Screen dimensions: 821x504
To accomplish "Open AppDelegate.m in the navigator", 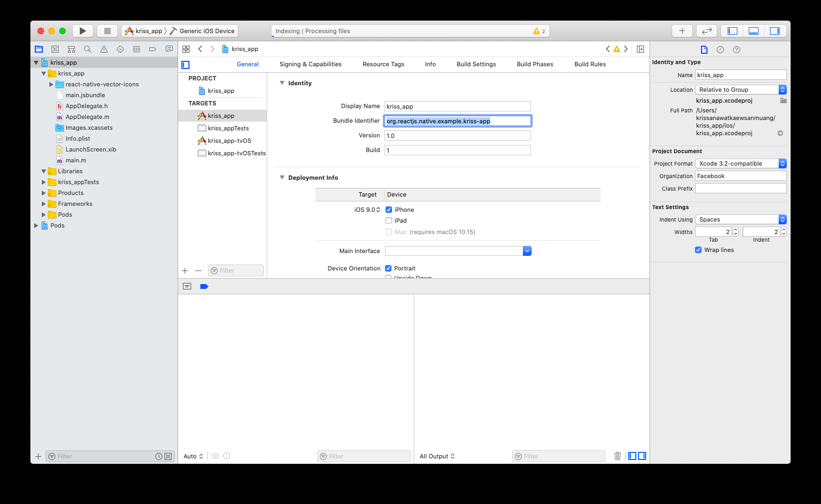I will coord(87,117).
